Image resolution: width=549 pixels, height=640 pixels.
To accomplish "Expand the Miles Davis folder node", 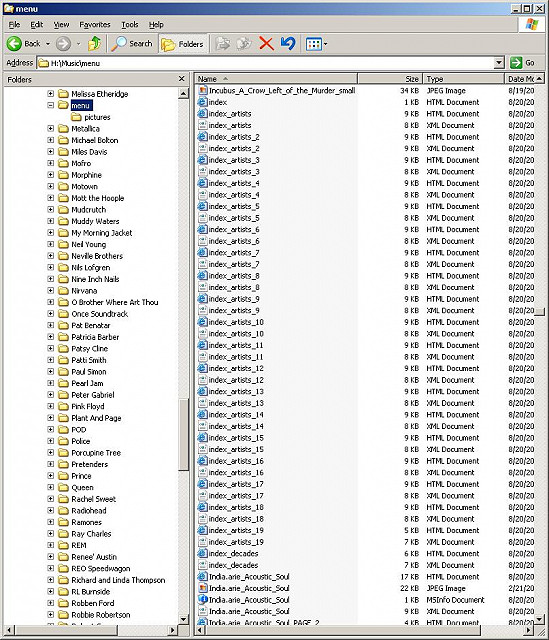I will [50, 151].
